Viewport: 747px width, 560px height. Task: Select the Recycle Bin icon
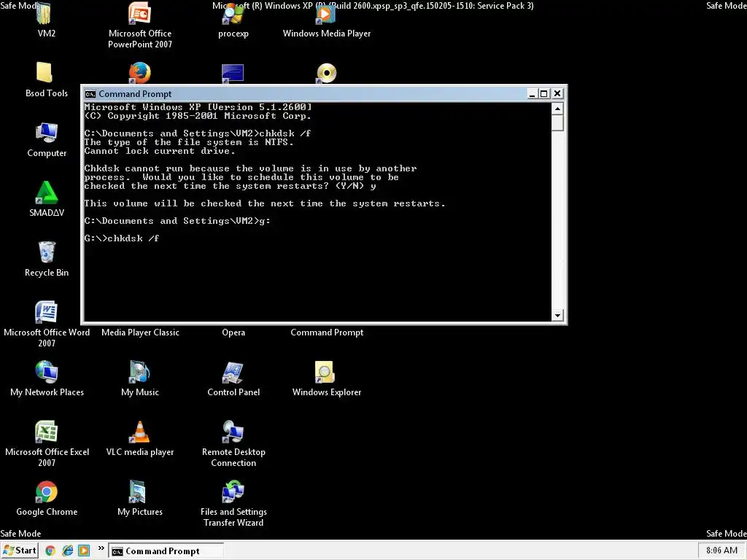pos(46,252)
